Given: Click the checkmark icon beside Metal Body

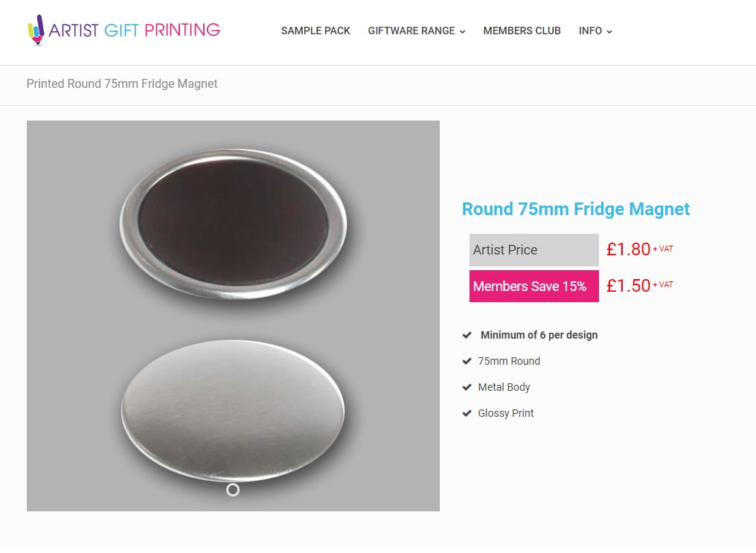Looking at the screenshot, I should tap(467, 387).
